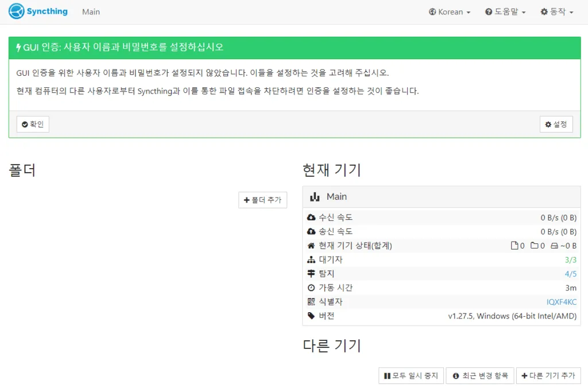Open the 도움말 help dropdown menu

pos(505,12)
